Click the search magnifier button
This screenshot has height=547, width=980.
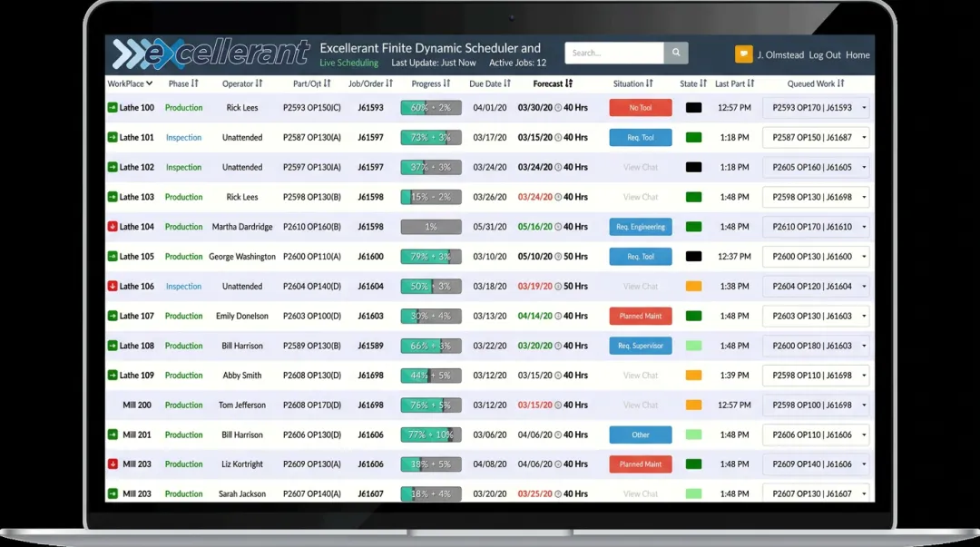(676, 54)
